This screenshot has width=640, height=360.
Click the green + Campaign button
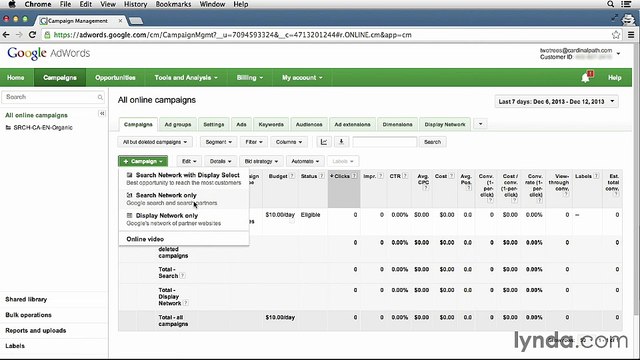pos(143,161)
